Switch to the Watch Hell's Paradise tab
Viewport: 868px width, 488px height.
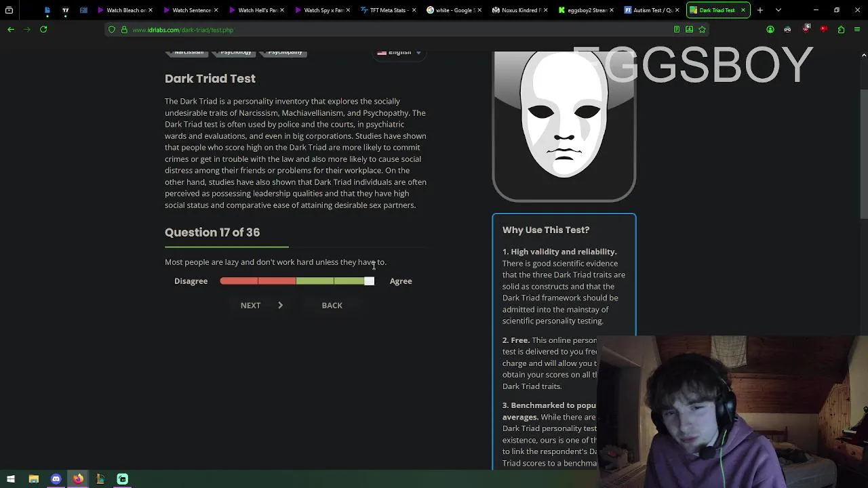(x=258, y=10)
